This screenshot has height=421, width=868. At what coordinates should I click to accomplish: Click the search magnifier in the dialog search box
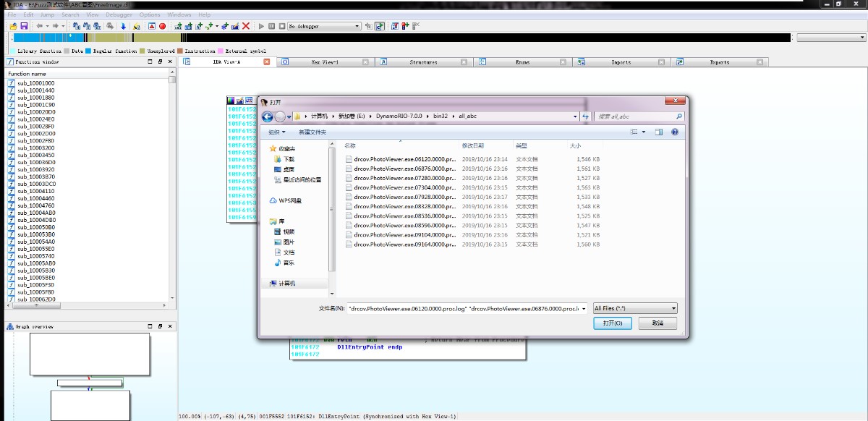[x=679, y=116]
